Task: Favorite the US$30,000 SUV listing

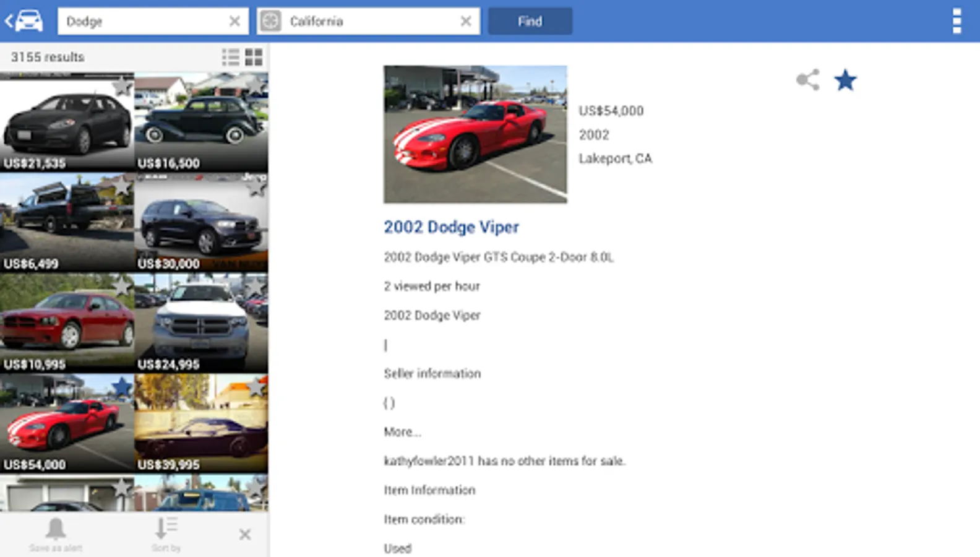Action: [256, 186]
